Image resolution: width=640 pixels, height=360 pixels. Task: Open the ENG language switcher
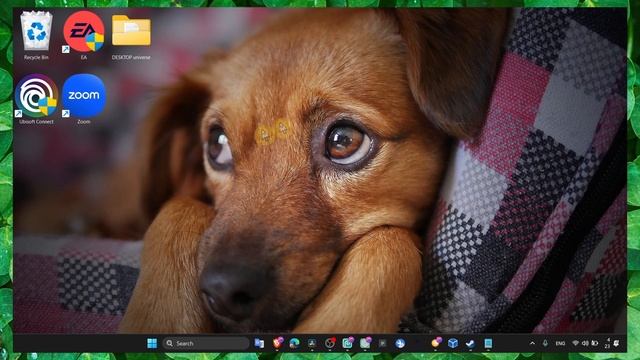pos(560,344)
